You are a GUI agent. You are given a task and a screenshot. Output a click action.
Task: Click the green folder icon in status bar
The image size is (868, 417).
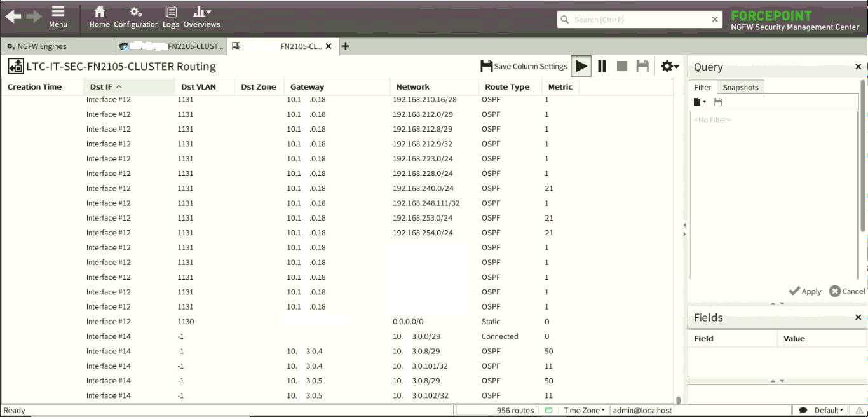click(549, 411)
